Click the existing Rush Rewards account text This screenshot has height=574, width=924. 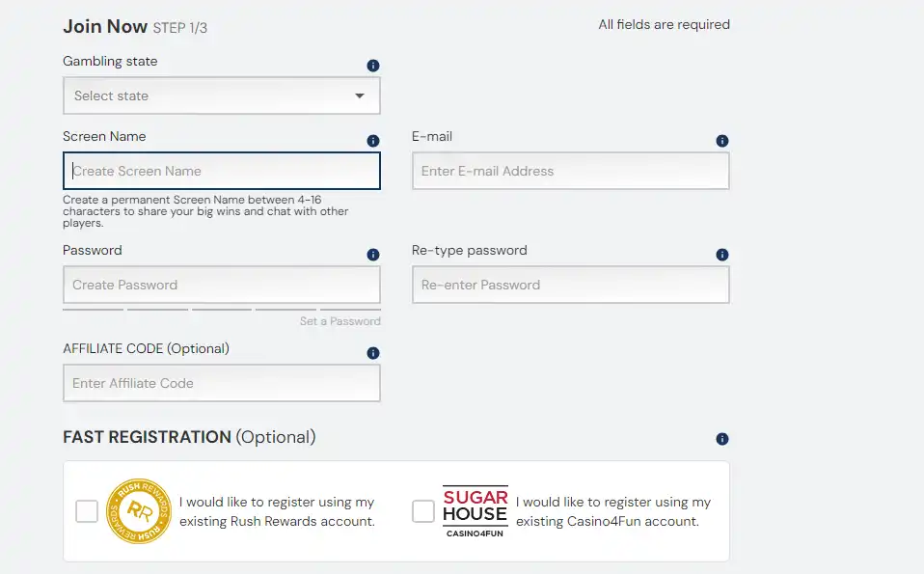[277, 512]
